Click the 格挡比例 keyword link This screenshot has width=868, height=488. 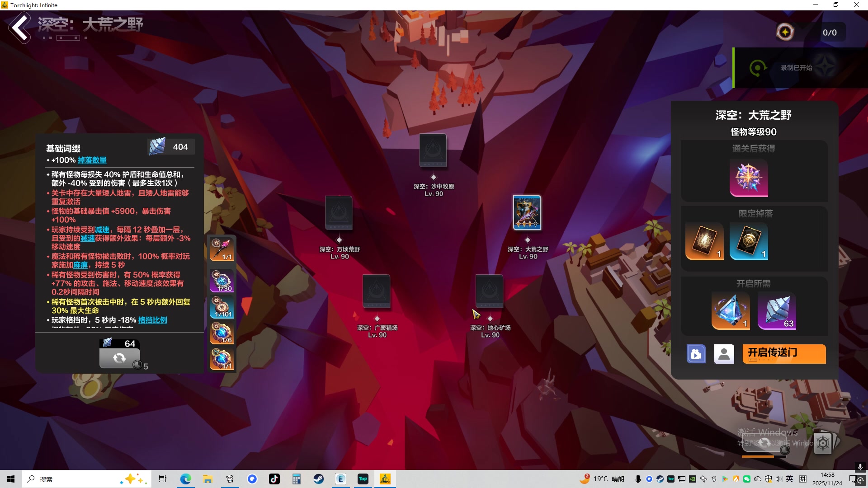tap(152, 320)
